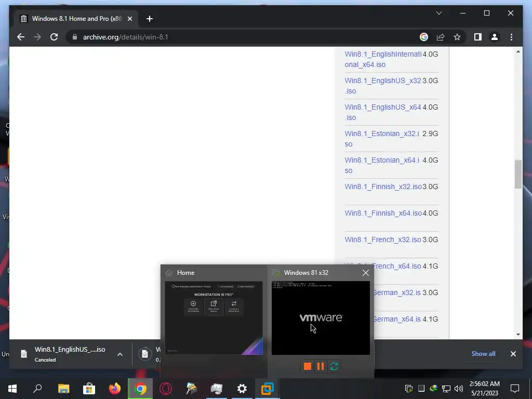Click the second download item file icon
532x399 pixels.
coord(145,354)
